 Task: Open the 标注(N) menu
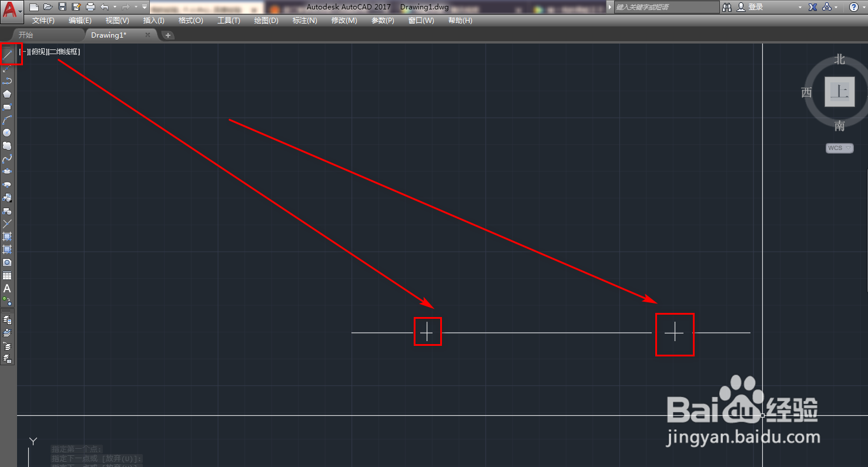[x=305, y=21]
